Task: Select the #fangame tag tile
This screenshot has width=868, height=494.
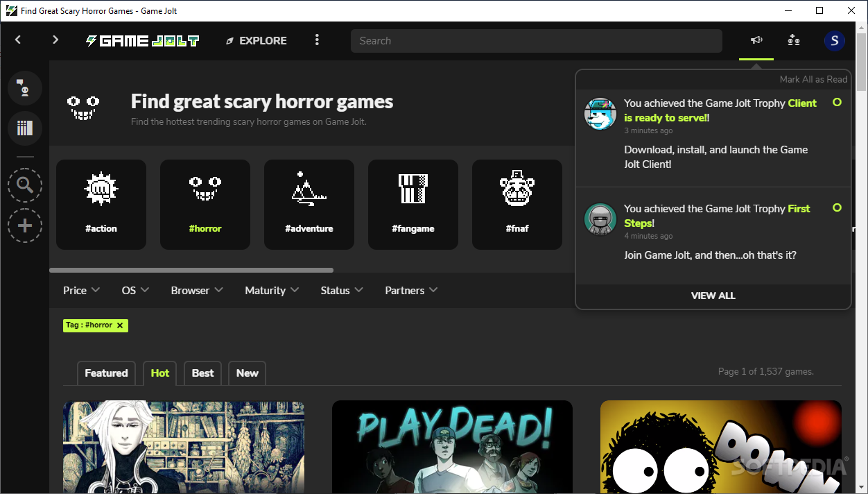Action: coord(413,205)
